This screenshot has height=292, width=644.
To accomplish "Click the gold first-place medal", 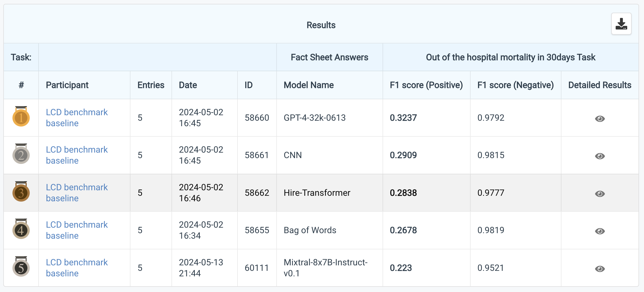I will point(21,117).
